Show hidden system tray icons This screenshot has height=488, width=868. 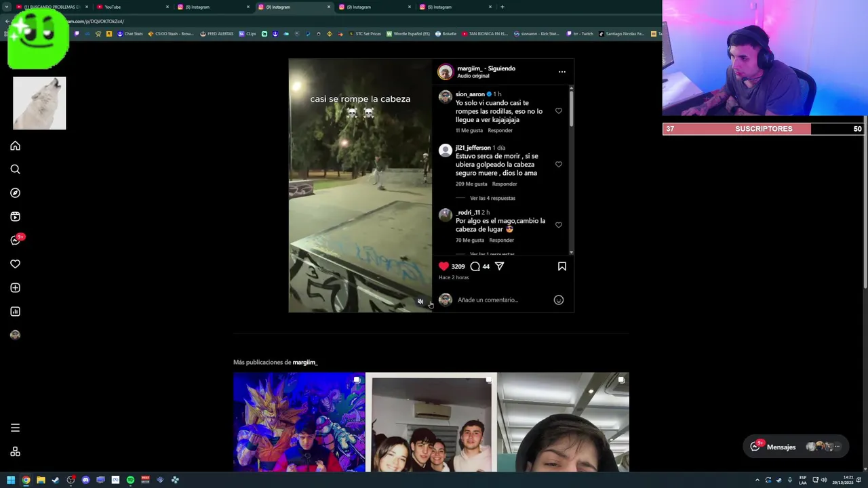pos(757,480)
